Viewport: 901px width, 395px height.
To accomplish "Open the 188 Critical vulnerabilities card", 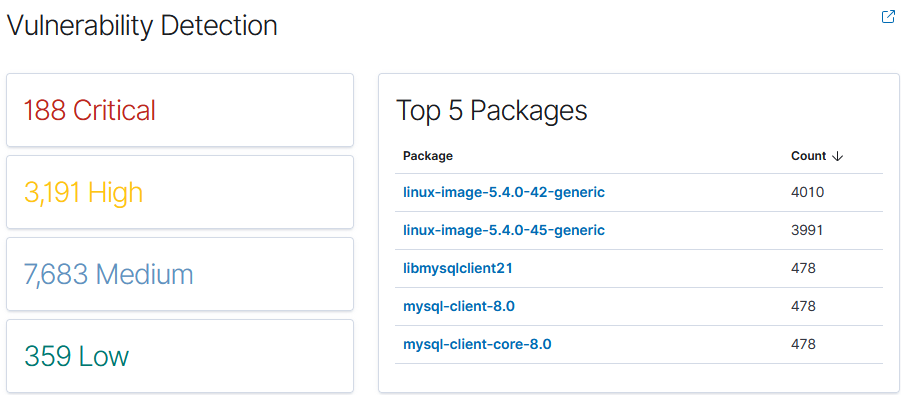I will click(x=180, y=110).
